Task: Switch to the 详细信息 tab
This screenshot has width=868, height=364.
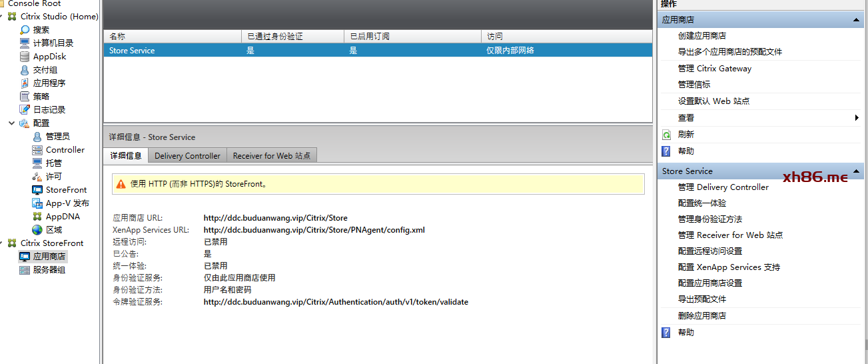Action: [x=125, y=155]
